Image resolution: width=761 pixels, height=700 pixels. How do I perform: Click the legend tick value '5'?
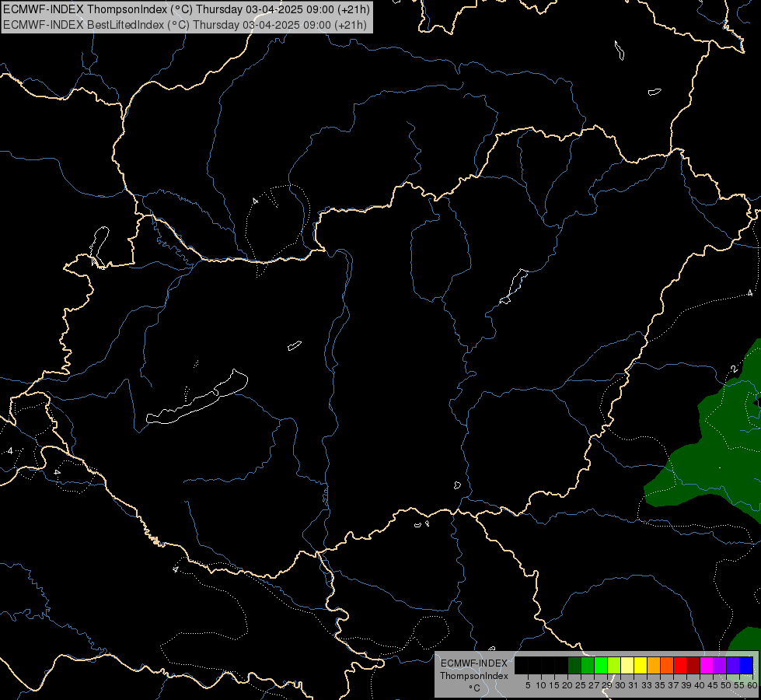coord(528,685)
